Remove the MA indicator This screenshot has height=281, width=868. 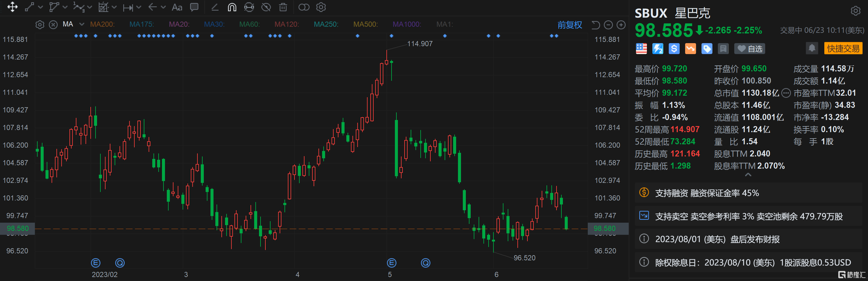click(x=53, y=25)
